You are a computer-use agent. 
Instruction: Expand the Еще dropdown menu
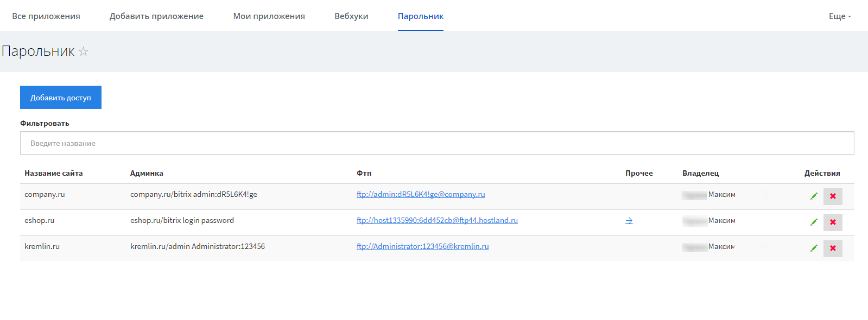pos(839,16)
